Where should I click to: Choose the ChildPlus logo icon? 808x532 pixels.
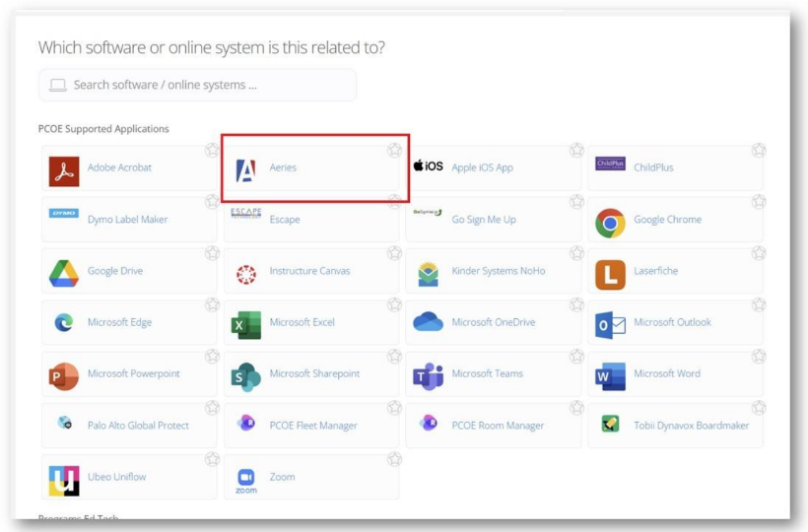pyautogui.click(x=610, y=164)
